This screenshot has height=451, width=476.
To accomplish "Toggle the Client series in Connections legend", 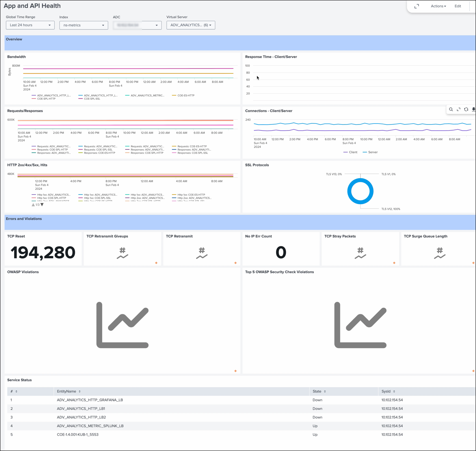I will tap(350, 152).
